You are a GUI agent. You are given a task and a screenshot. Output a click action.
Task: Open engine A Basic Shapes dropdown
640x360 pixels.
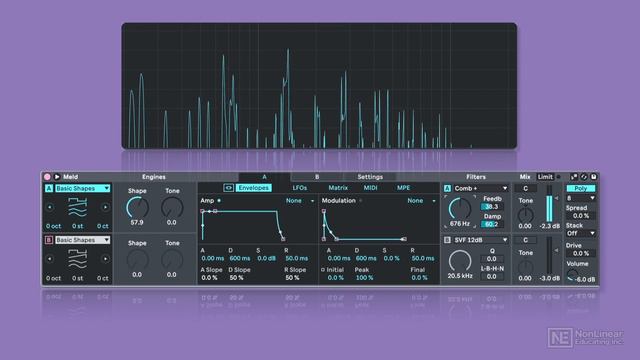pos(82,188)
